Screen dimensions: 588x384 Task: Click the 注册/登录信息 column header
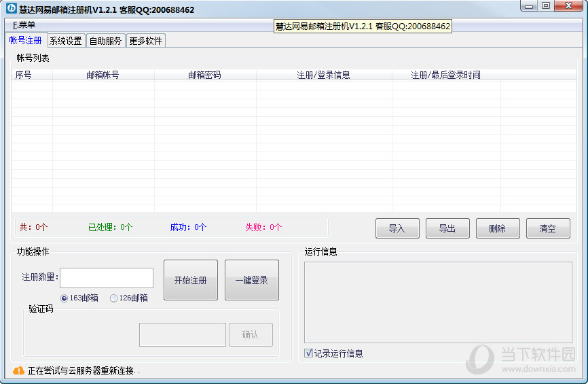[x=324, y=75]
